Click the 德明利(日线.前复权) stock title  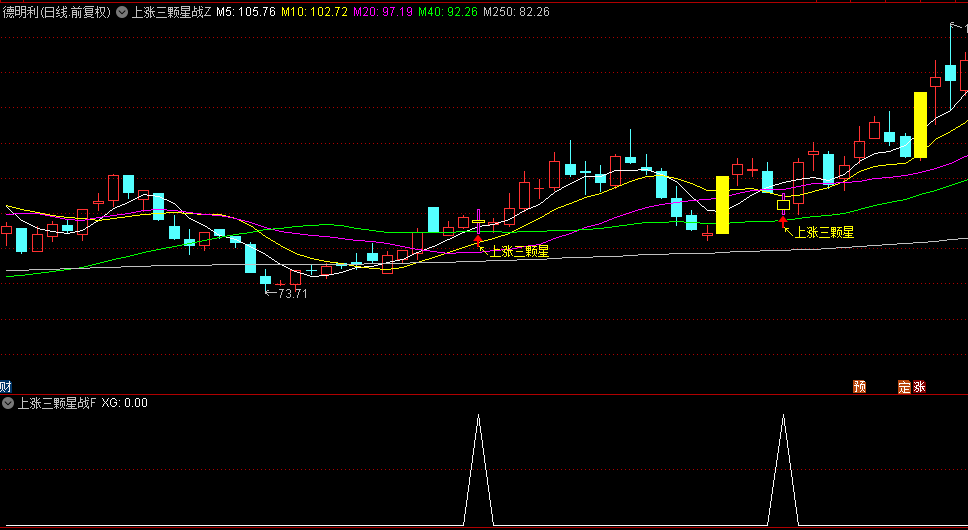coord(56,13)
